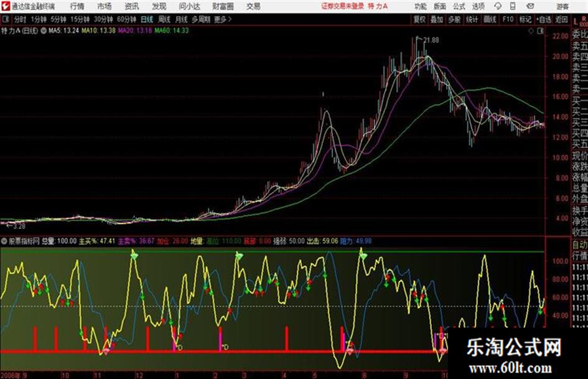Click the 叠加 overlay button
The height and width of the screenshot is (379, 588).
[437, 19]
